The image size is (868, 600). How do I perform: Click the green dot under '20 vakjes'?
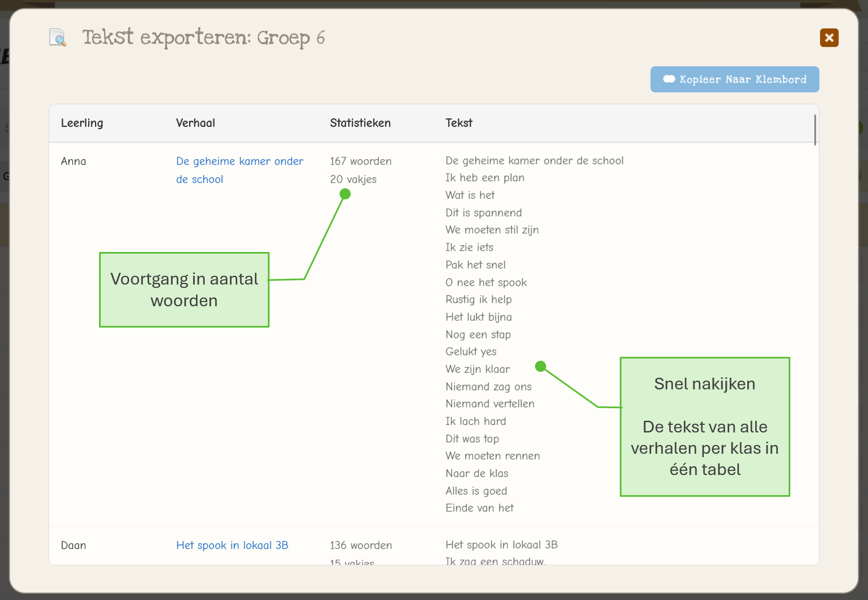[x=345, y=194]
